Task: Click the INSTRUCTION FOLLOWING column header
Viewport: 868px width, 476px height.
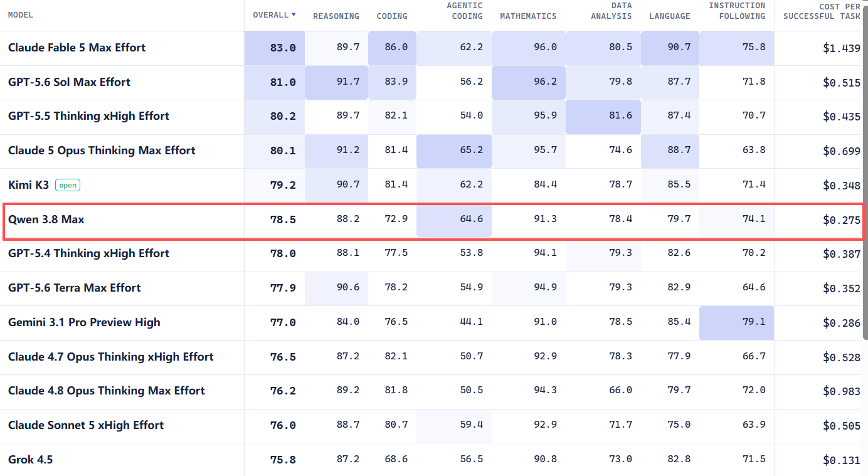Action: tap(737, 11)
